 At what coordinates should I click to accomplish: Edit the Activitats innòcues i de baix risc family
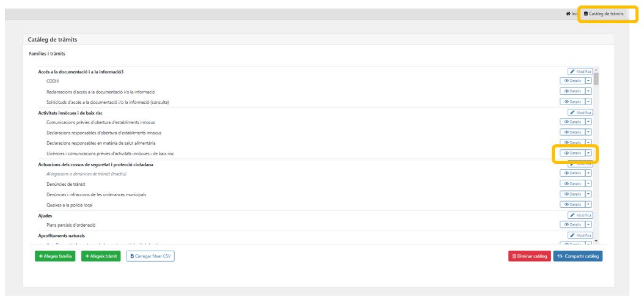[580, 112]
